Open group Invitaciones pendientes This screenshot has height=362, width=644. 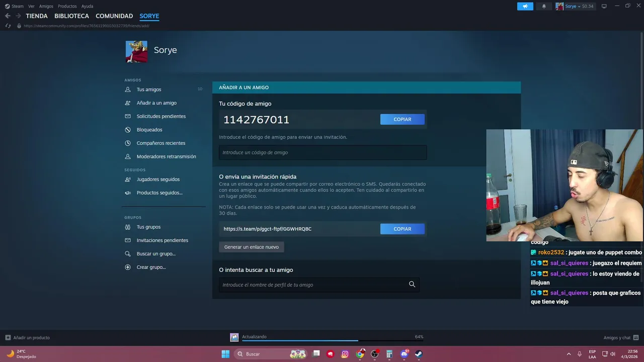coord(163,240)
